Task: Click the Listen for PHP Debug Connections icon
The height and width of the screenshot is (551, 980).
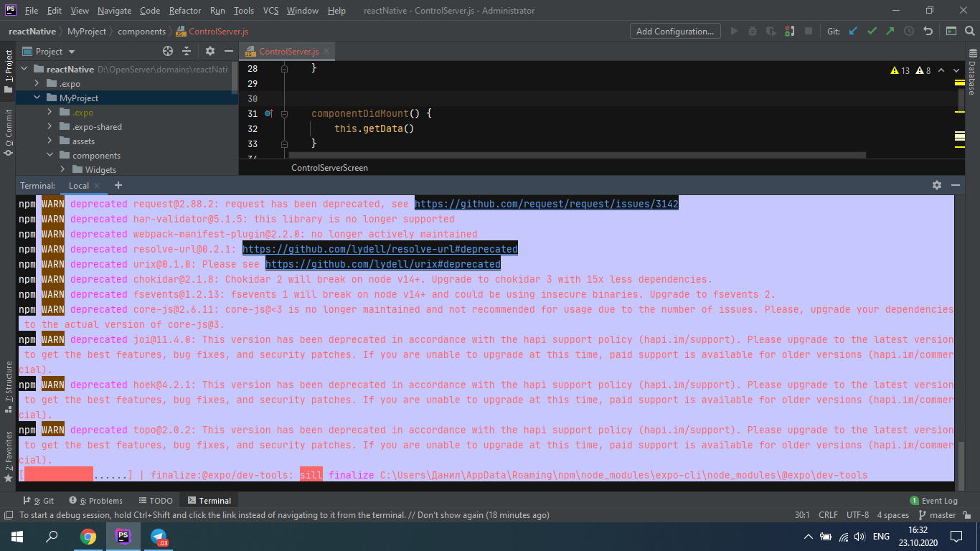Action: click(x=789, y=31)
